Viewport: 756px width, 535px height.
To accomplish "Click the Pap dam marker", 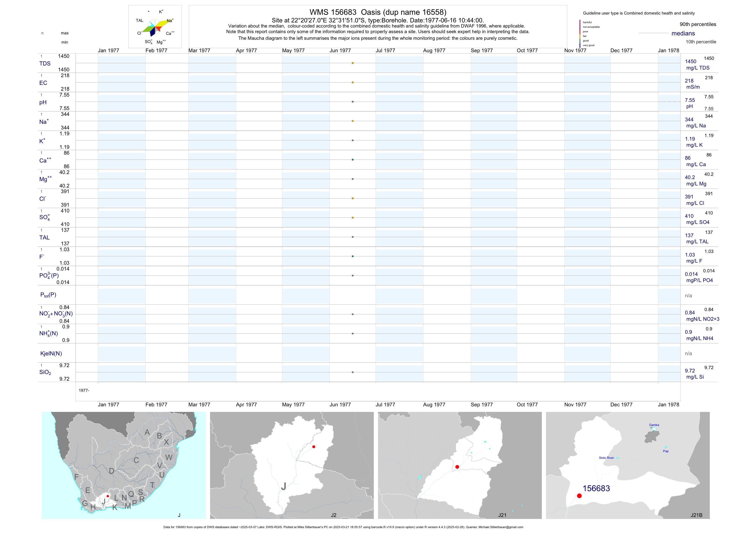I will [x=666, y=447].
